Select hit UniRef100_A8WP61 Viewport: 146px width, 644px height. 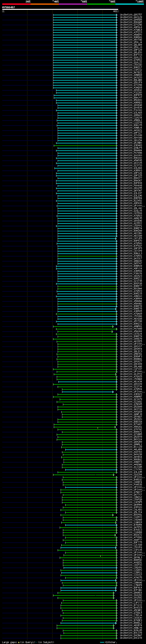(x=131, y=326)
